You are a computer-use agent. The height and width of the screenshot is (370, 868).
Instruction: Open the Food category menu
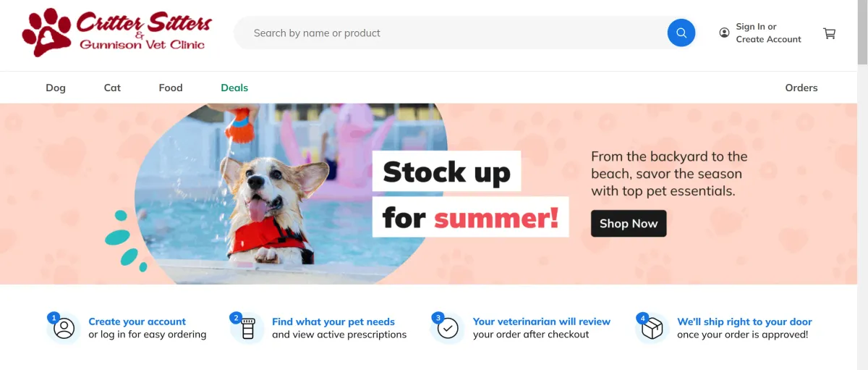pos(171,88)
